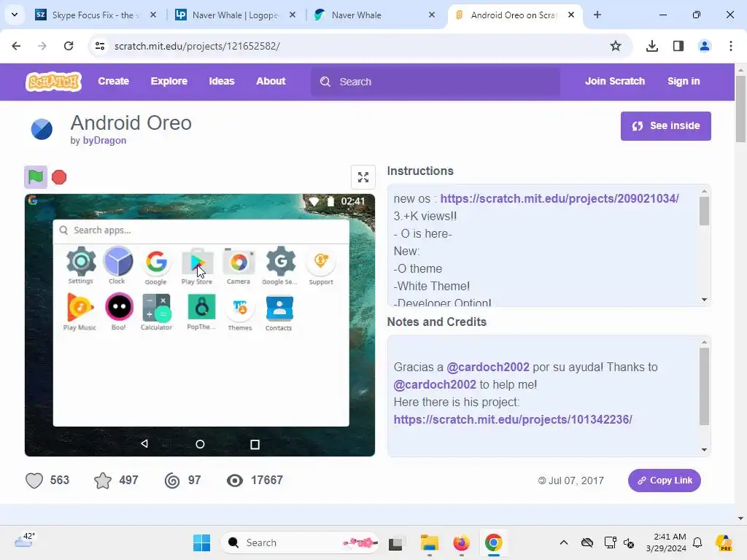
Task: Favorite the project with the star icon
Action: coord(103,481)
